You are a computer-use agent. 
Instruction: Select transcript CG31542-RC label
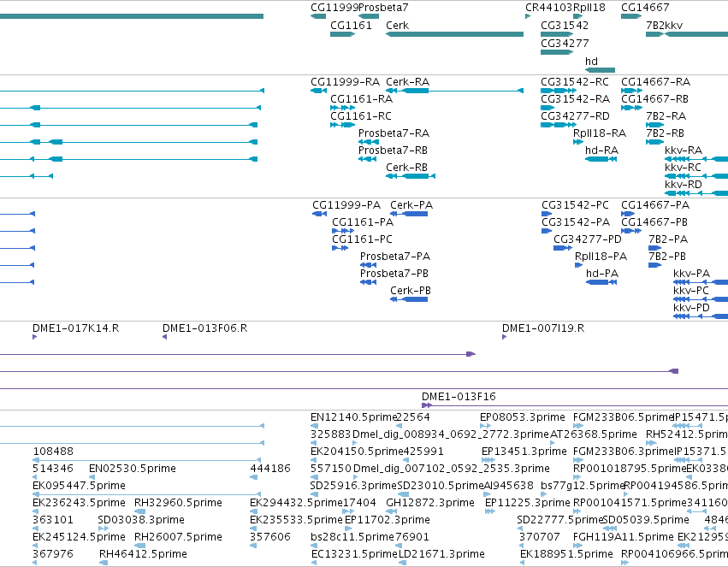tap(574, 82)
